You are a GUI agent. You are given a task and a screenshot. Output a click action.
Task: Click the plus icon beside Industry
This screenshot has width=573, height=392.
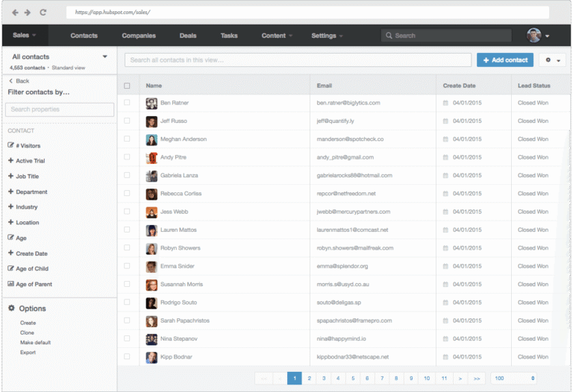(11, 206)
